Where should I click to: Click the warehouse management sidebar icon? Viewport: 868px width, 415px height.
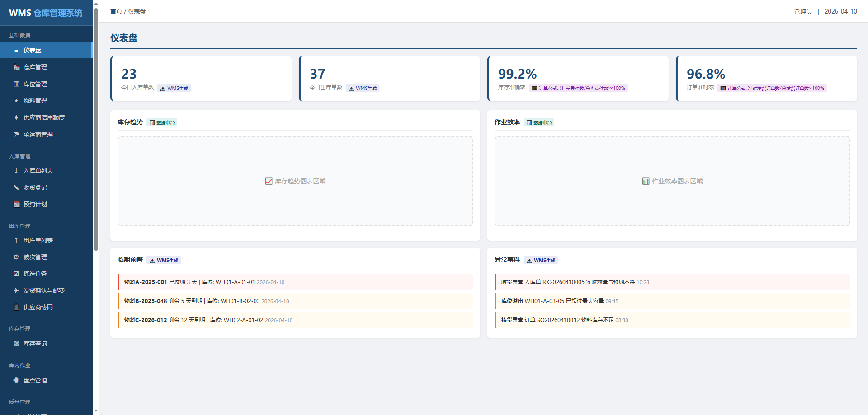16,67
